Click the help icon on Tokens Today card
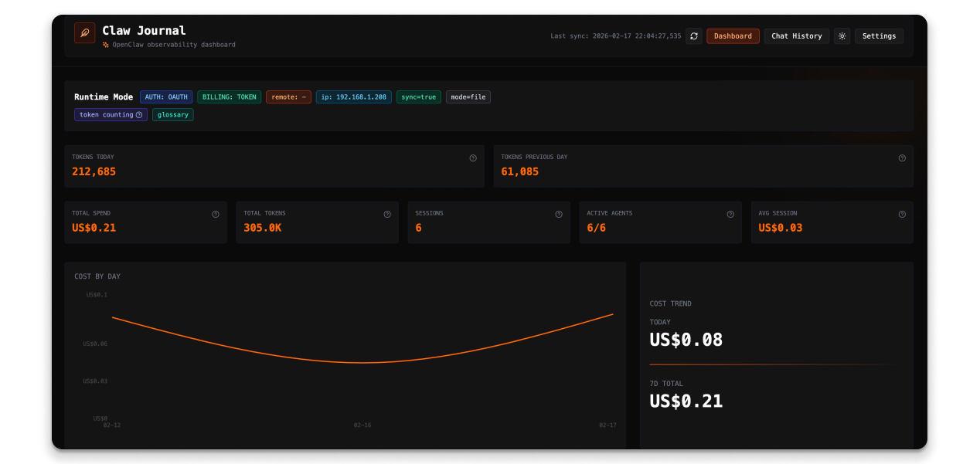Screen dimensions: 980x464 [473, 158]
